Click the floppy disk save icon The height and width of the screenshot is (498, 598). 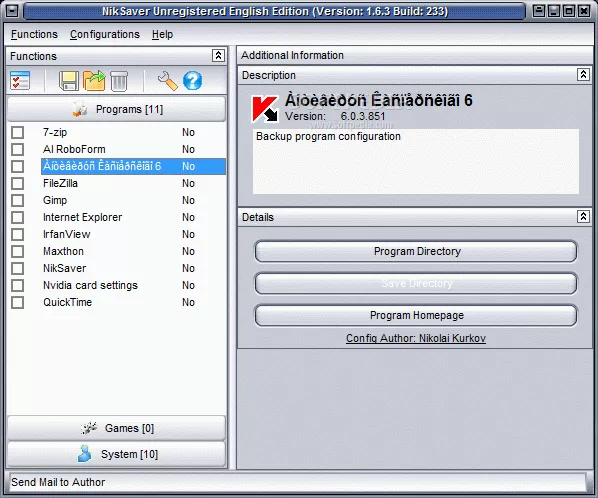coord(69,81)
